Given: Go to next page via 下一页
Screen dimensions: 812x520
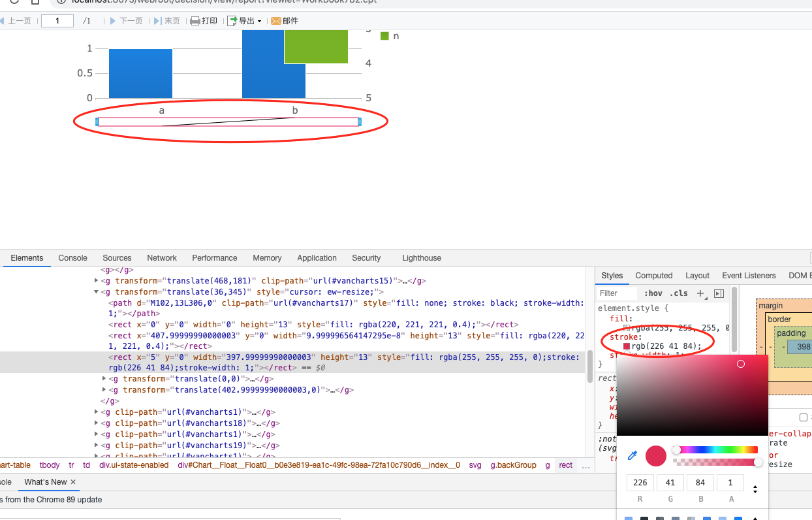Looking at the screenshot, I should [x=125, y=21].
